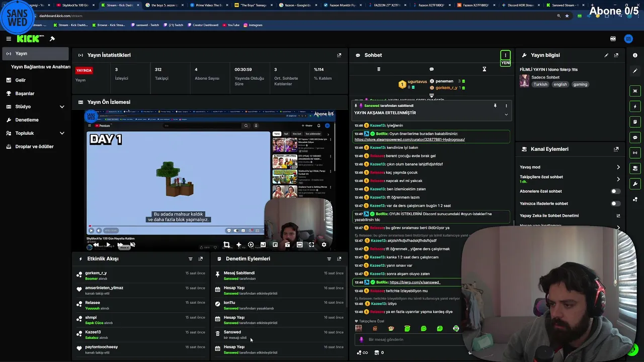Expand the chat leaderboard handle
This screenshot has width=644, height=362.
click(x=432, y=95)
